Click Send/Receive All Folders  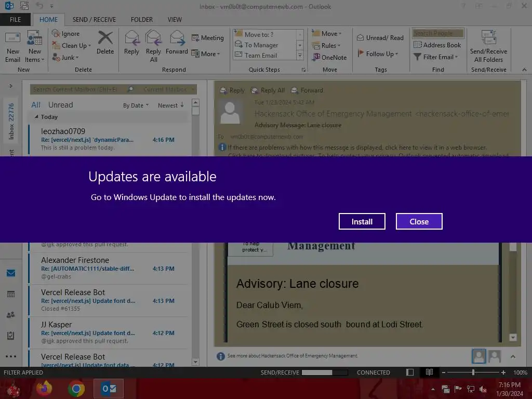point(488,46)
